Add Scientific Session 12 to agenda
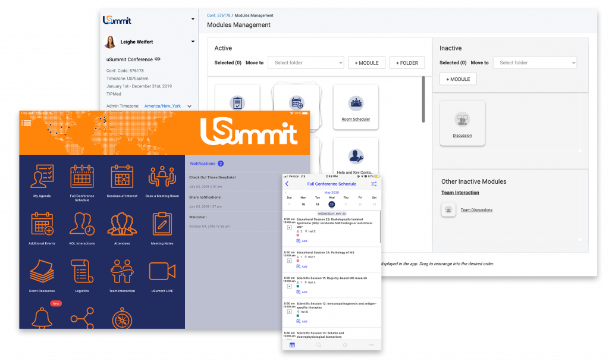The image size is (609, 364). (302, 322)
